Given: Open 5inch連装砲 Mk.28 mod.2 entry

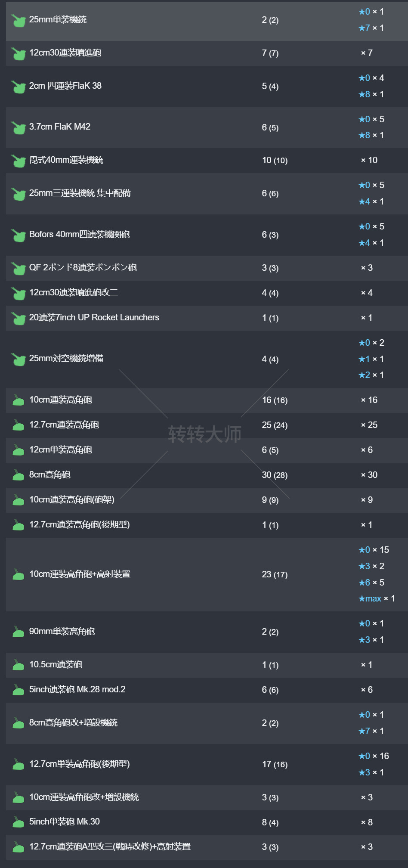Looking at the screenshot, I should pyautogui.click(x=77, y=689).
